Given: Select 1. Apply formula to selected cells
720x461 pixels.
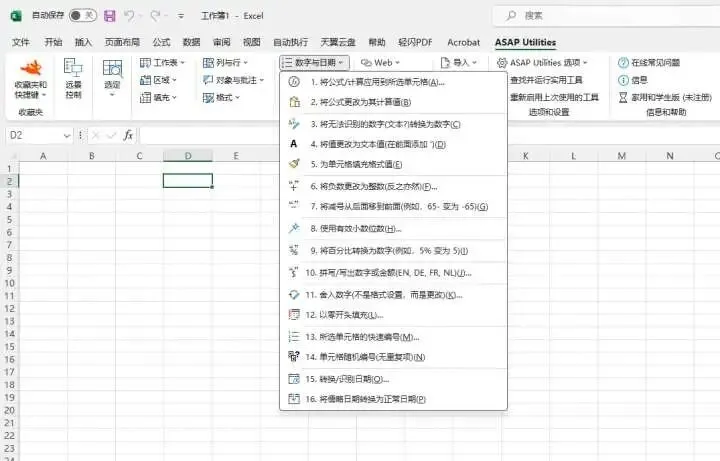Looking at the screenshot, I should 393,82.
